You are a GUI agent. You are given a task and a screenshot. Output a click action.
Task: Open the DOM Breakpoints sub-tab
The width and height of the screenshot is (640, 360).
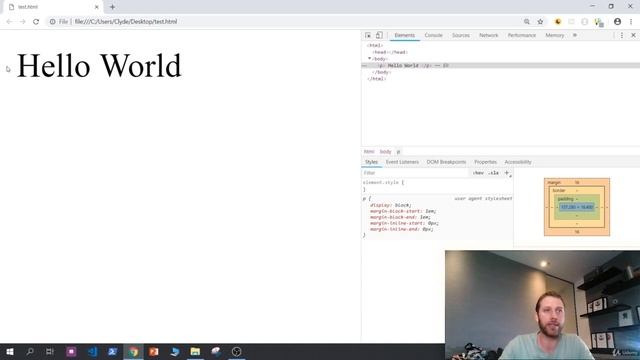click(x=446, y=162)
